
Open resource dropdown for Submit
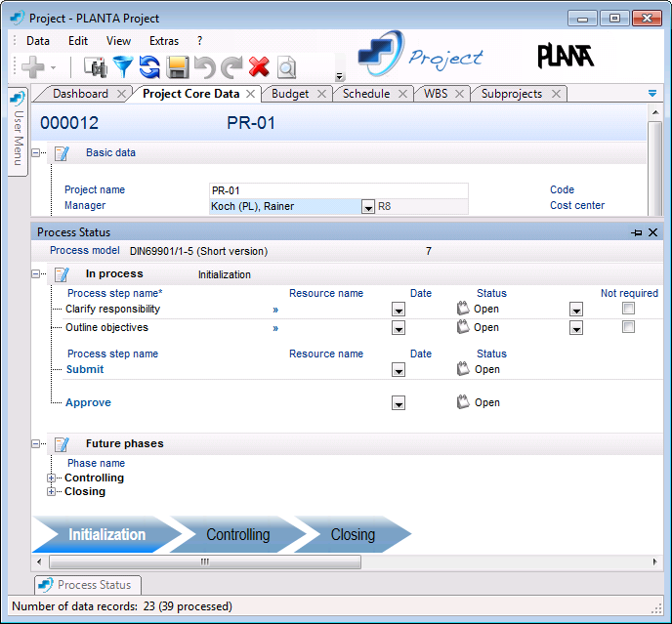click(x=399, y=370)
